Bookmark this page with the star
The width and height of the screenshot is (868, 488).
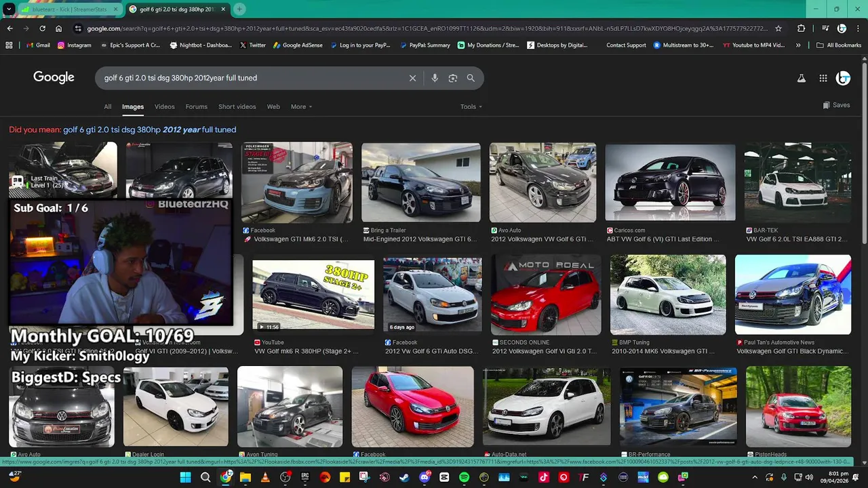[778, 28]
